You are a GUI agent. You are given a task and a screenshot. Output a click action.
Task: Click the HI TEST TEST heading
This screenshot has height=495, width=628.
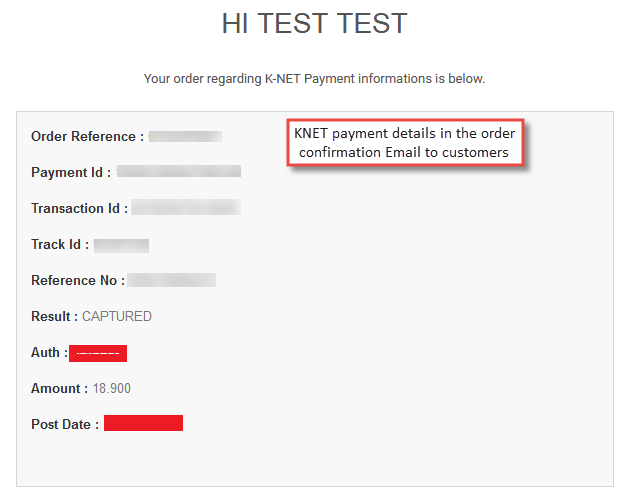[314, 23]
